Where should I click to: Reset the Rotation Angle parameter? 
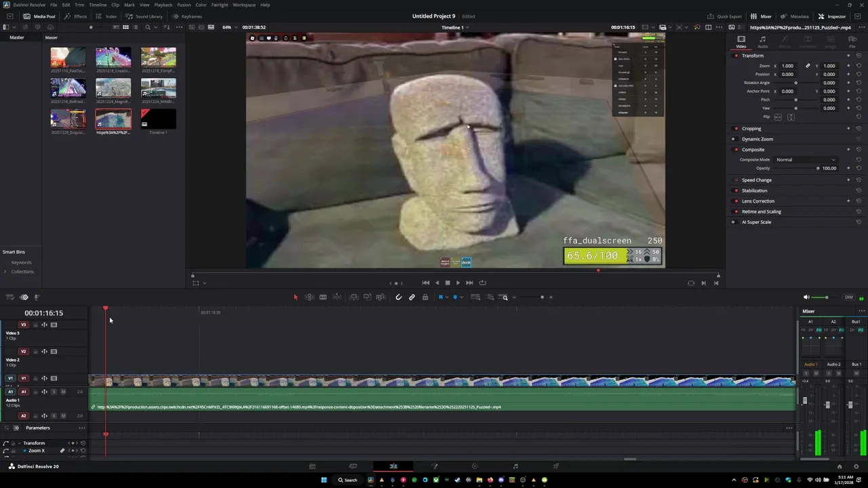coord(859,83)
